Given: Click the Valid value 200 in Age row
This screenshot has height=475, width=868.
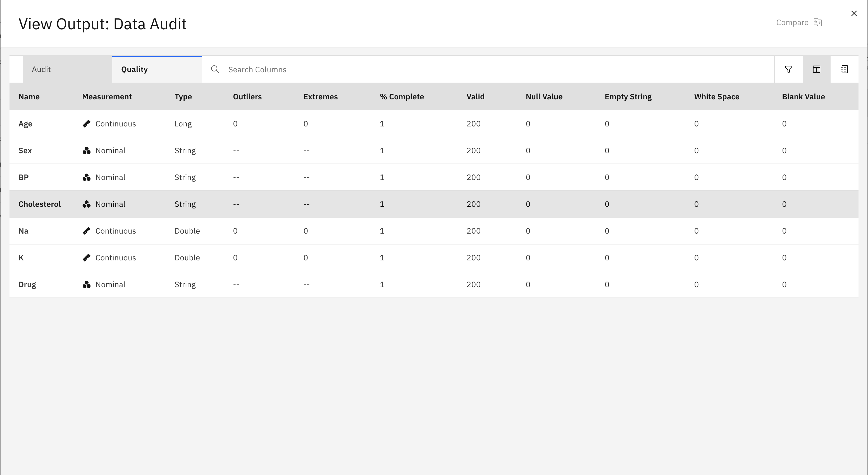Looking at the screenshot, I should pyautogui.click(x=473, y=124).
